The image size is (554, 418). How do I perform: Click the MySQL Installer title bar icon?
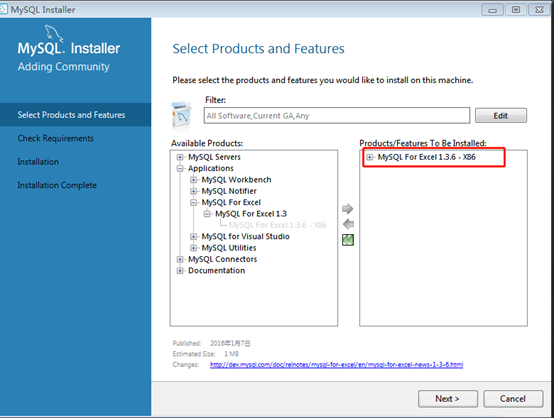[x=4, y=9]
